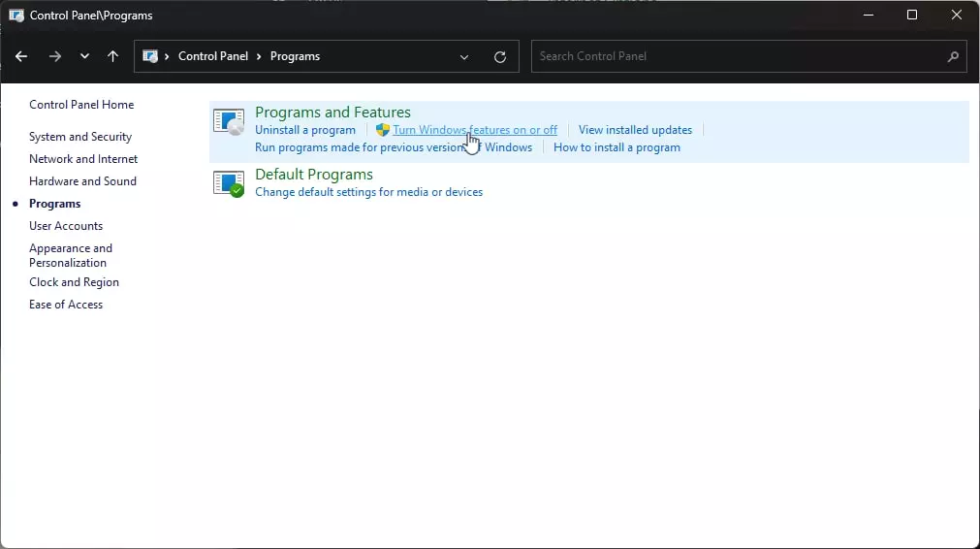This screenshot has height=549, width=980.
Task: Open Appearance and Personalization category
Action: click(x=71, y=255)
